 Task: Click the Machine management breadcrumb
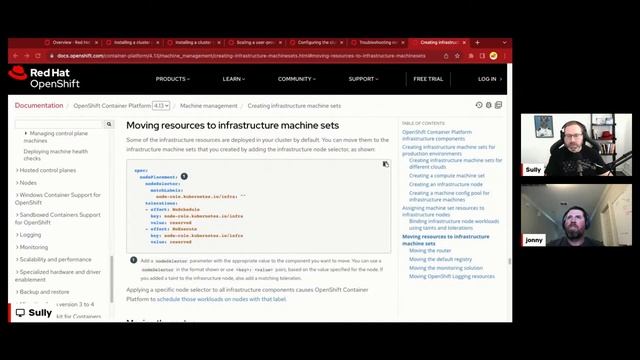point(209,106)
